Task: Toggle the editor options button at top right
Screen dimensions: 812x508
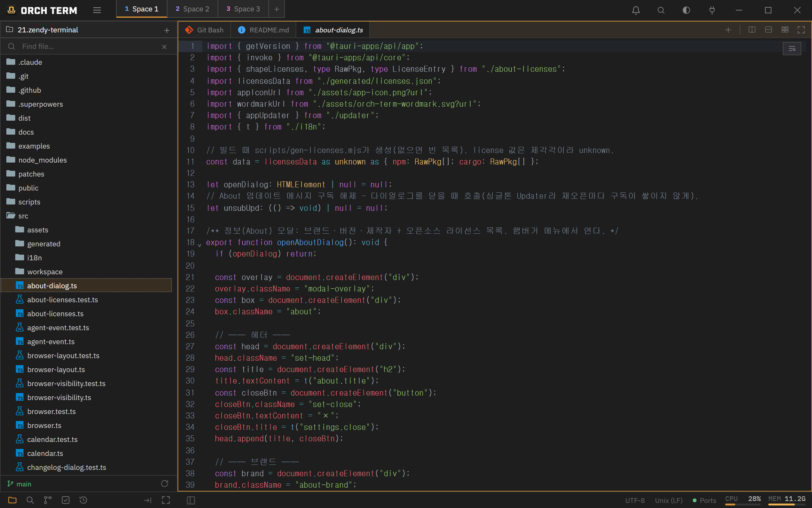Action: click(x=792, y=49)
